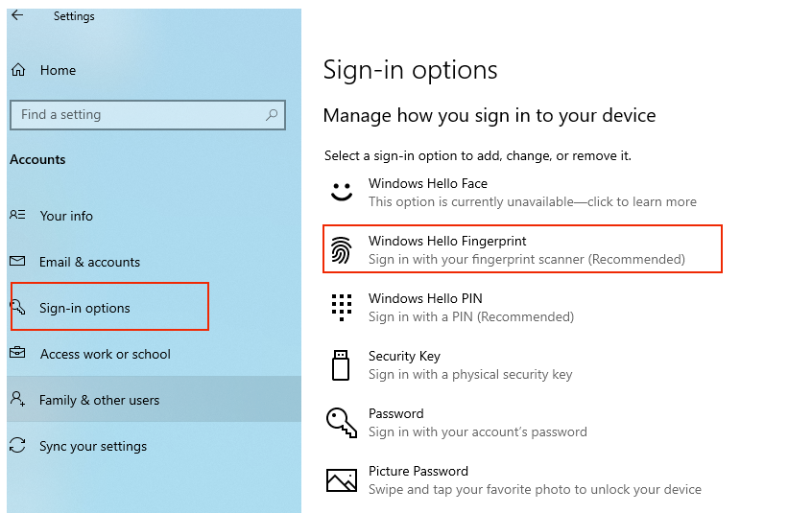The height and width of the screenshot is (513, 812).
Task: Click the search magnifier icon
Action: coord(272,115)
